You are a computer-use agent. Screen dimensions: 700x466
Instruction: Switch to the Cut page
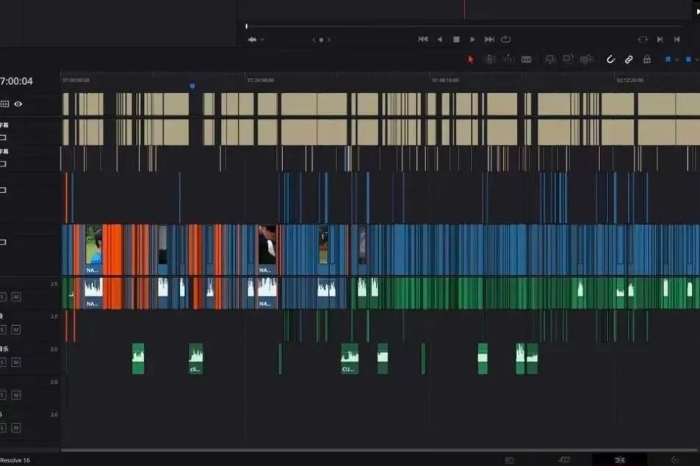pyautogui.click(x=564, y=460)
